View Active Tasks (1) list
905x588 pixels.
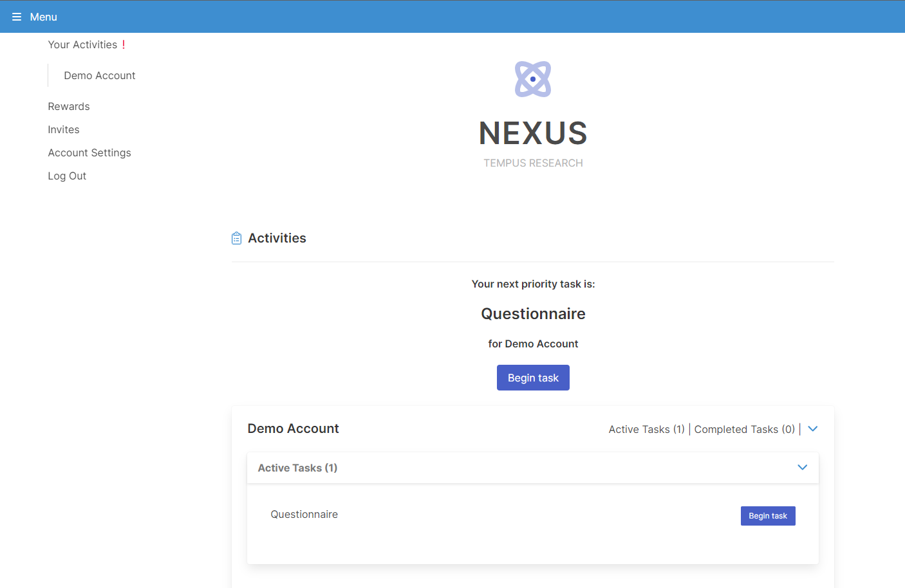coord(646,429)
